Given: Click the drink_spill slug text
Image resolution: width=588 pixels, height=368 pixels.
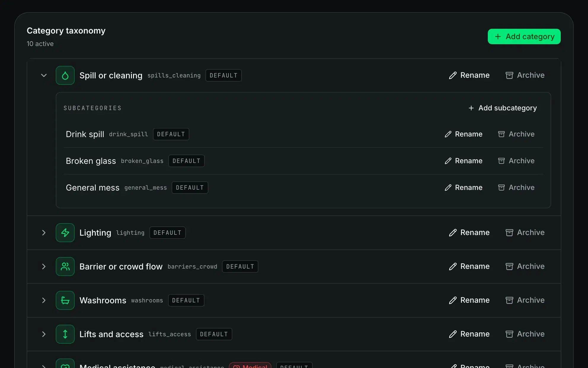Looking at the screenshot, I should click(128, 134).
